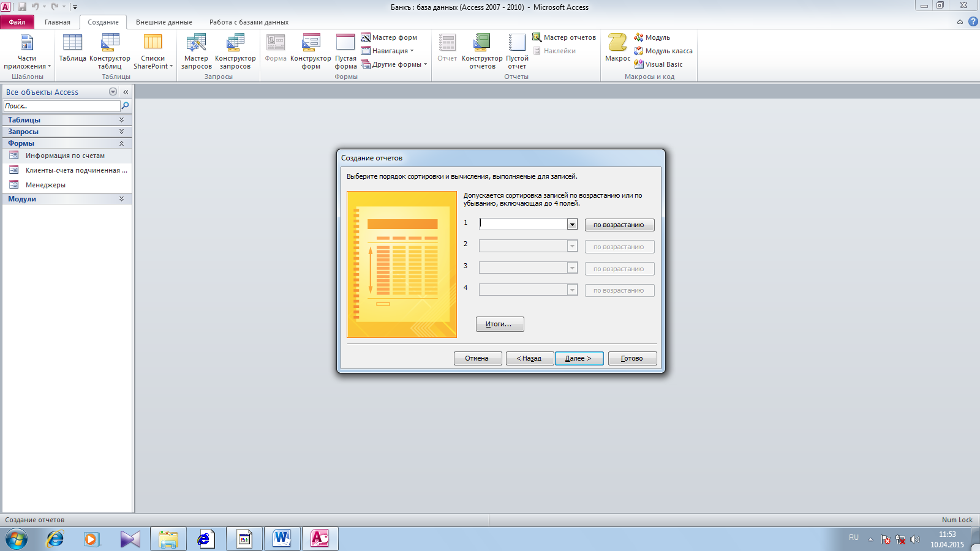Screen dimensions: 980x551
Task: Click Отмена in report wizard
Action: [x=478, y=358]
